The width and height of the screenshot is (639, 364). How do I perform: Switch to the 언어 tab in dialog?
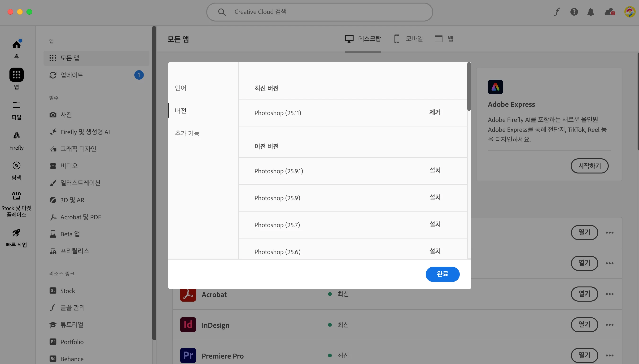click(181, 88)
